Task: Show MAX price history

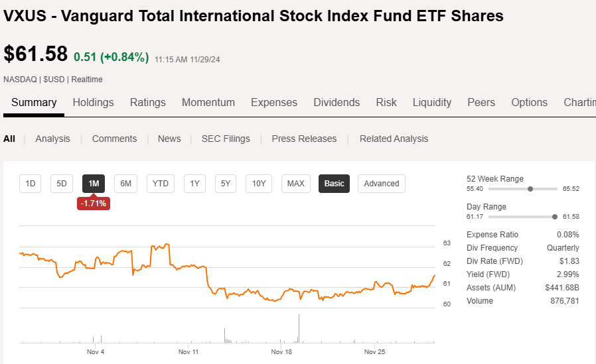Action: [295, 184]
